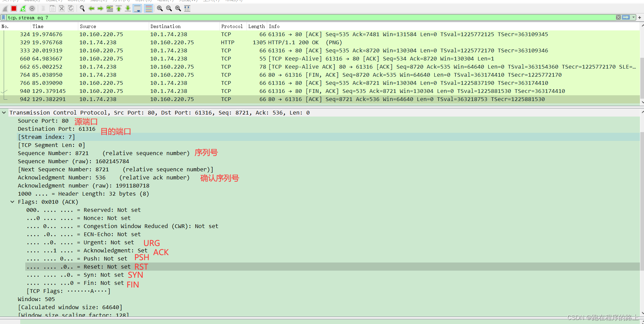Select packet 940 FIN, ACK row

click(x=320, y=91)
